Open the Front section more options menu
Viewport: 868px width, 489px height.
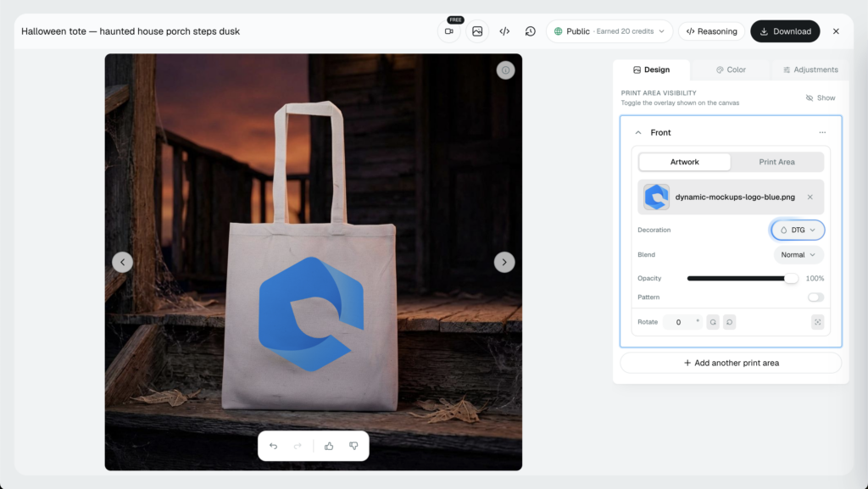point(822,133)
